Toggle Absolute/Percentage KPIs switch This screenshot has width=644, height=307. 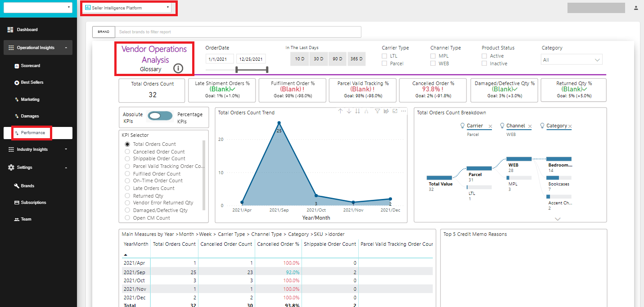point(160,116)
